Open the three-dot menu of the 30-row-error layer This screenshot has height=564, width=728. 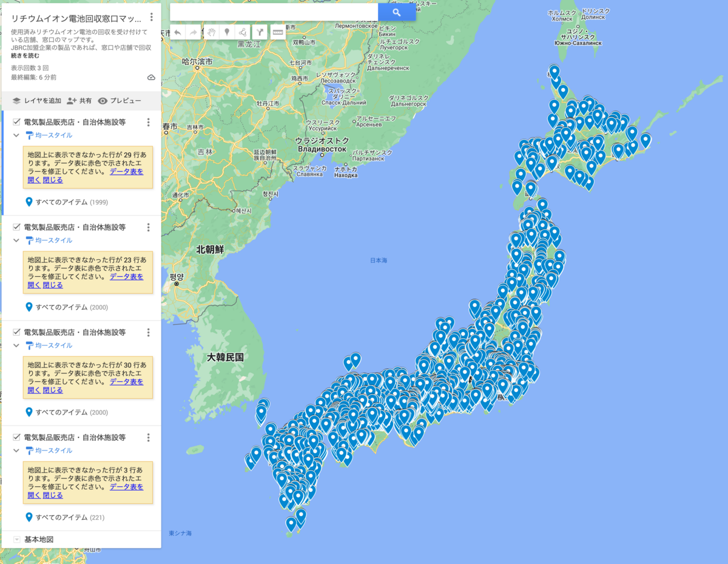point(149,332)
